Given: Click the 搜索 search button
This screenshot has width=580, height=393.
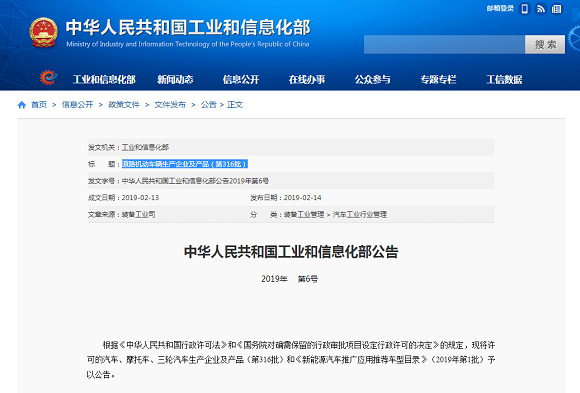Looking at the screenshot, I should point(545,45).
